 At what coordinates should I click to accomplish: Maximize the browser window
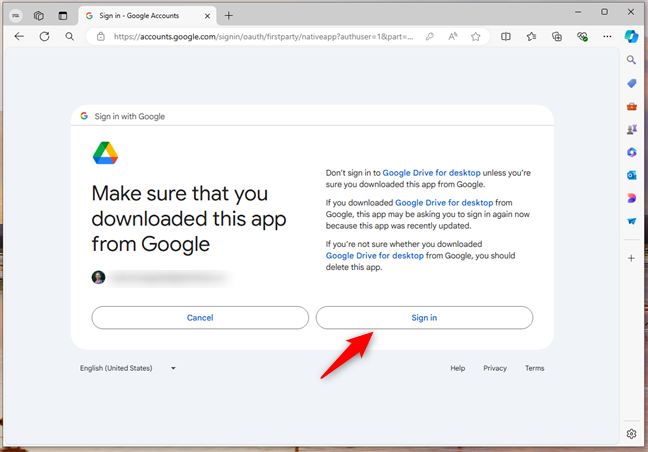click(604, 12)
